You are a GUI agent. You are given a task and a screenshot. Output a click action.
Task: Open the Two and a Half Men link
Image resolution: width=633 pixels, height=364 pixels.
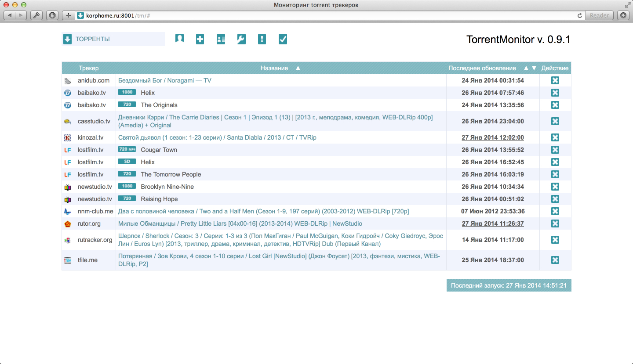tap(264, 211)
